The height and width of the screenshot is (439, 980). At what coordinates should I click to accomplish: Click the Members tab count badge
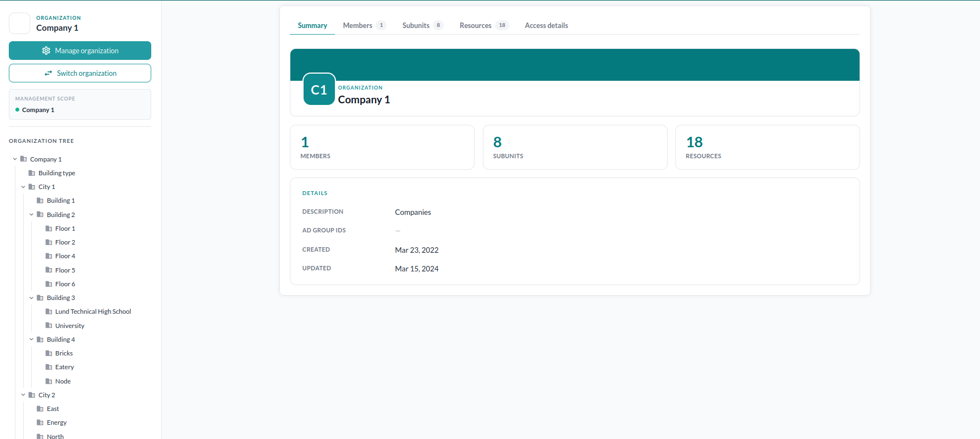point(381,25)
